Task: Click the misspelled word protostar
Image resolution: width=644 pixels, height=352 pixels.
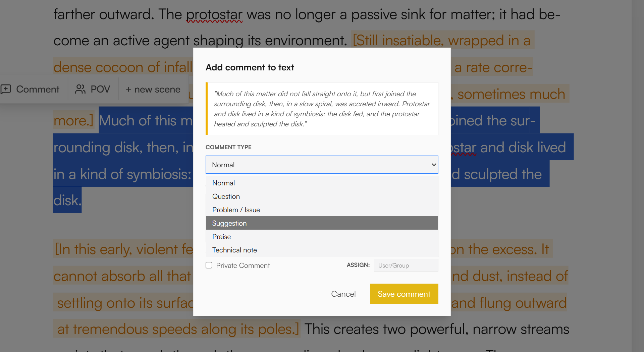Action: 214,14
